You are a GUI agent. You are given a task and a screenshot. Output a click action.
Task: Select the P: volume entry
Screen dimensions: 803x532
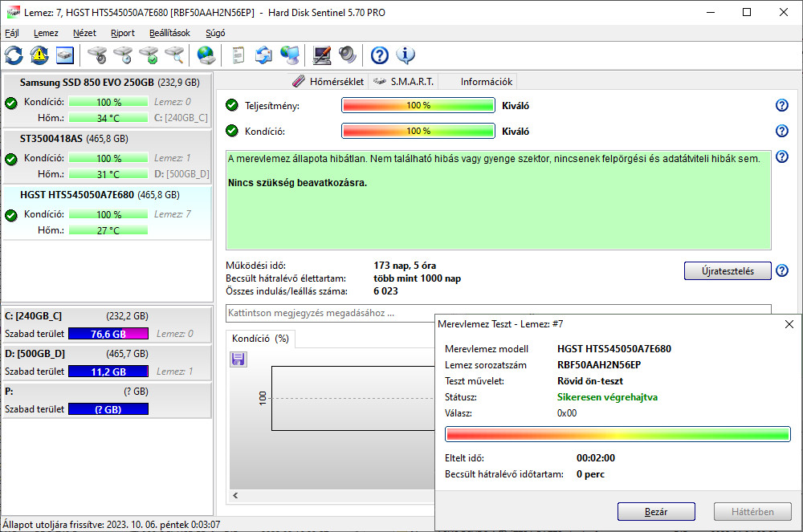pos(108,400)
